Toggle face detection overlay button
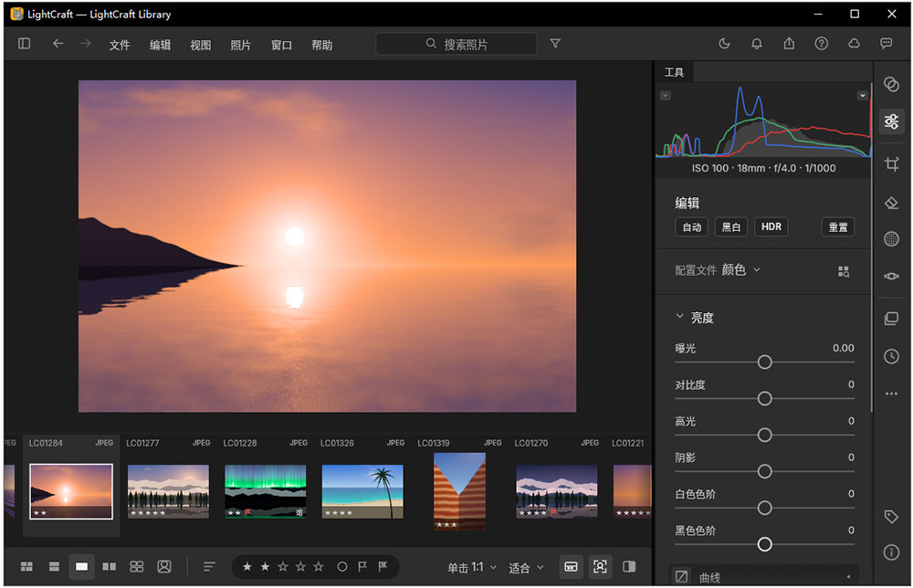 600,566
